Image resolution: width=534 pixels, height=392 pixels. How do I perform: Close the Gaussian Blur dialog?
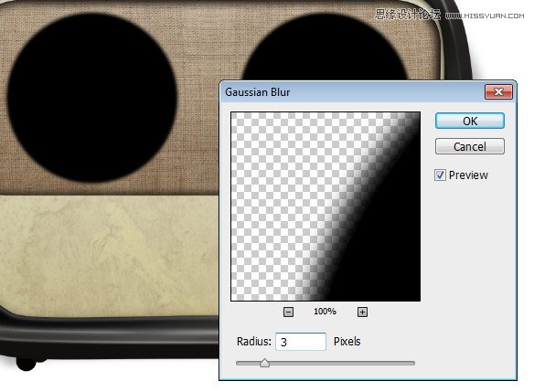(498, 92)
